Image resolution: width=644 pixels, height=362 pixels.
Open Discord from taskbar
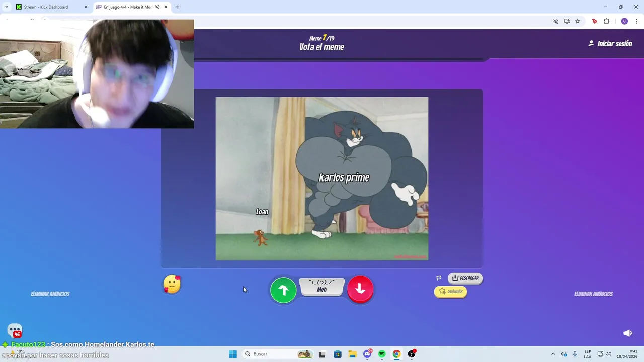367,354
